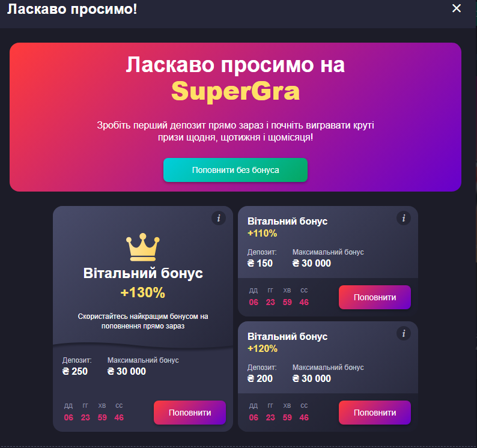477x448 pixels.
Task: Click the SuperGra logo text
Action: [x=235, y=91]
